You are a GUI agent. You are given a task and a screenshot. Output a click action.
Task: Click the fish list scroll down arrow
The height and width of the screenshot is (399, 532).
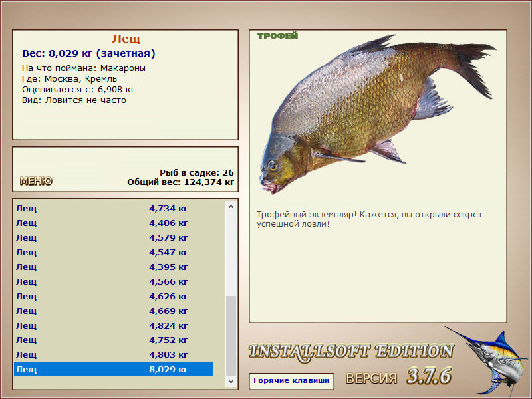pyautogui.click(x=231, y=381)
